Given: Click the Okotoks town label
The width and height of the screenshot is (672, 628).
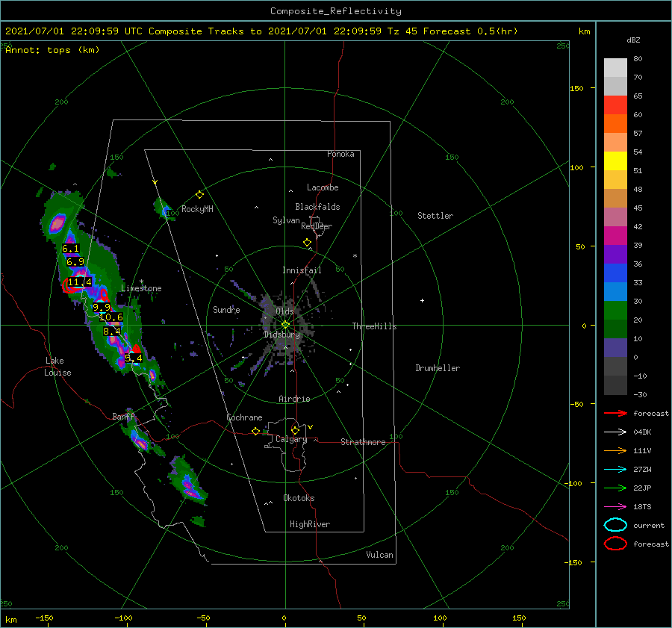Looking at the screenshot, I should (299, 498).
